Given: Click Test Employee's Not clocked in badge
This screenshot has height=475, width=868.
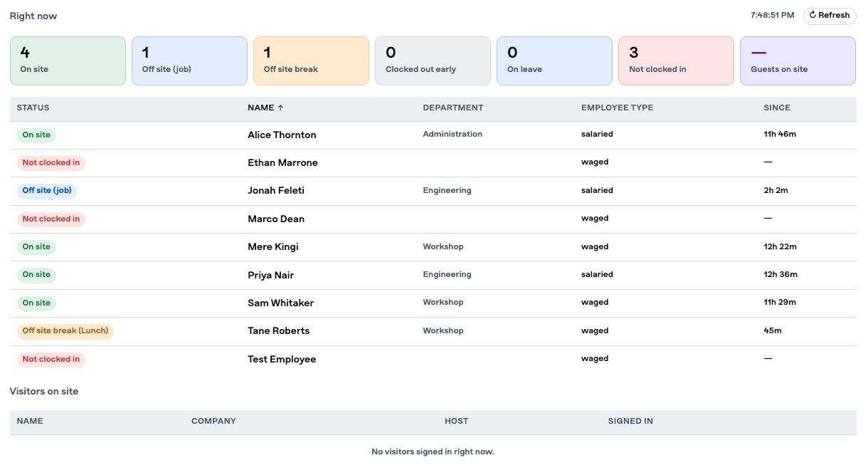Looking at the screenshot, I should coord(51,360).
